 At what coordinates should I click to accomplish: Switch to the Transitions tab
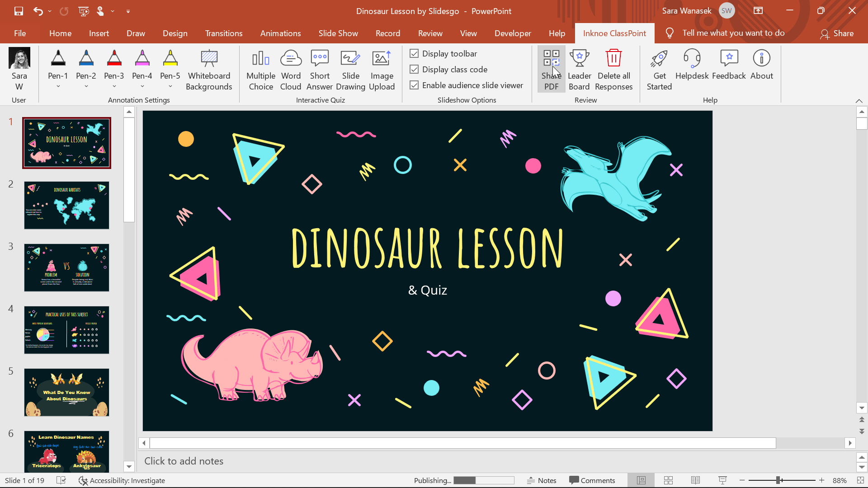[224, 33]
